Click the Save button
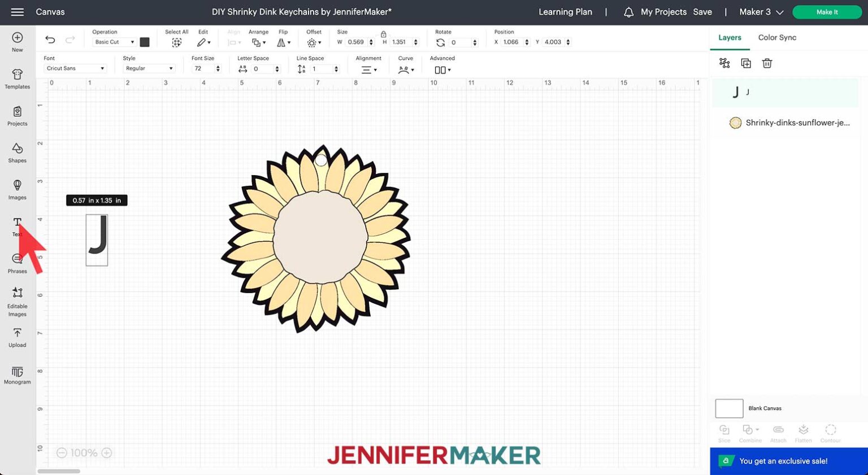This screenshot has width=868, height=475. coord(702,12)
